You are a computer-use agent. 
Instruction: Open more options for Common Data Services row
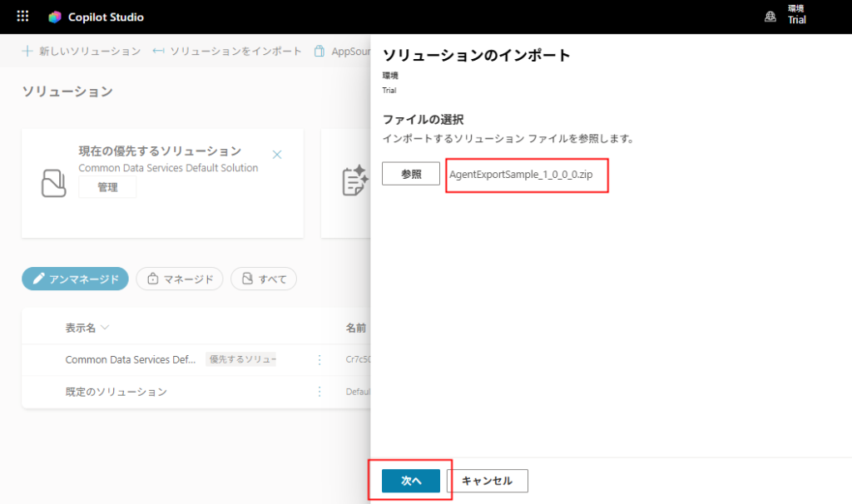tap(319, 359)
